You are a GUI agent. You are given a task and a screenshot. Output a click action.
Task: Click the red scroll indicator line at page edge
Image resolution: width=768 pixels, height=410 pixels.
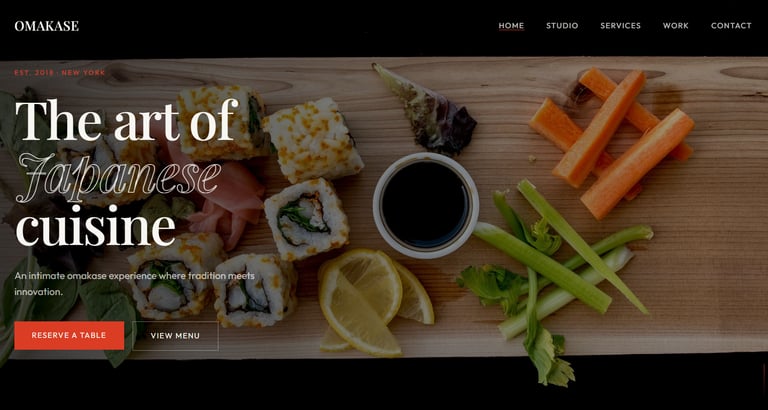[764, 377]
